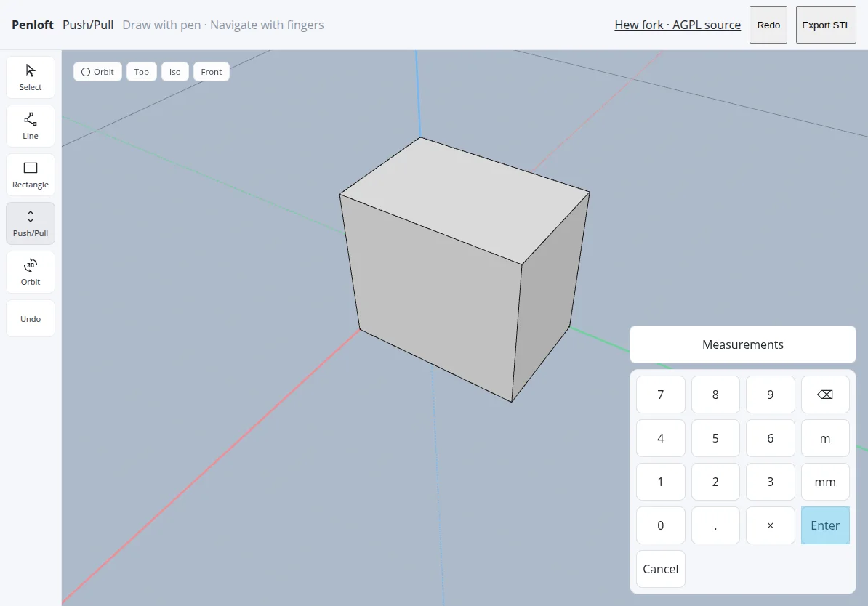Tap keypad digit 0
Screen dimensions: 868x606
click(660, 525)
